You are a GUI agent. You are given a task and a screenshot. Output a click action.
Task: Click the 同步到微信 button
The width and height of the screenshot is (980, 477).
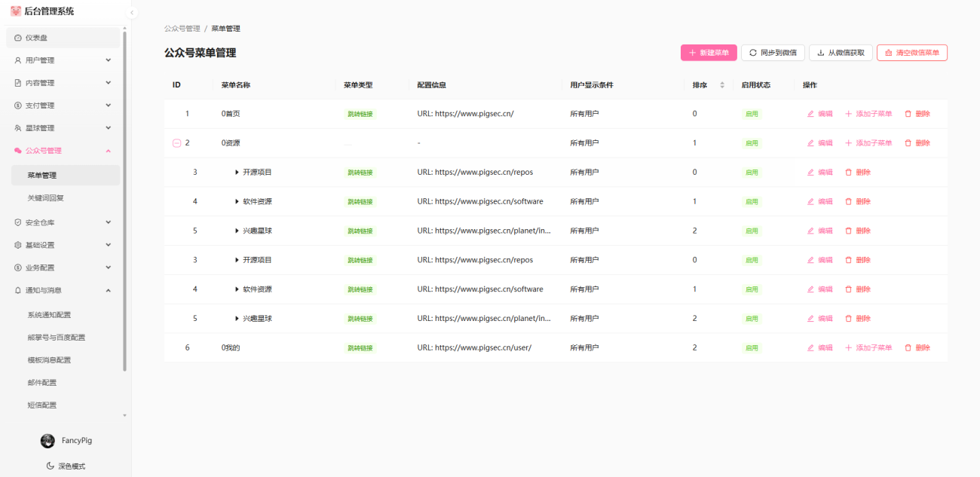pos(773,53)
